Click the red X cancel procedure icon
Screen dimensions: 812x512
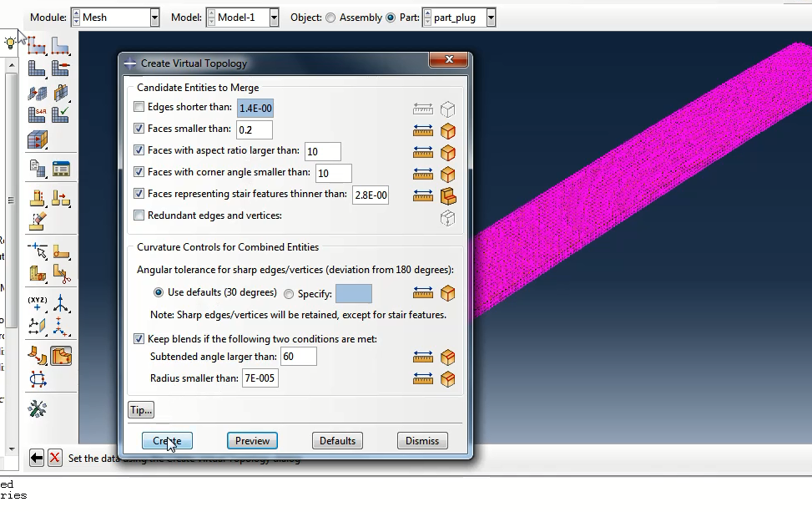pyautogui.click(x=54, y=458)
